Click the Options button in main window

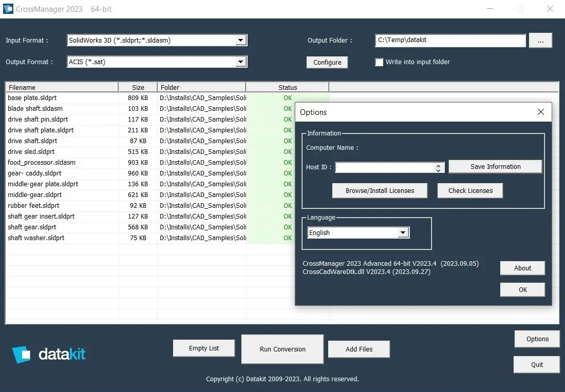click(537, 339)
